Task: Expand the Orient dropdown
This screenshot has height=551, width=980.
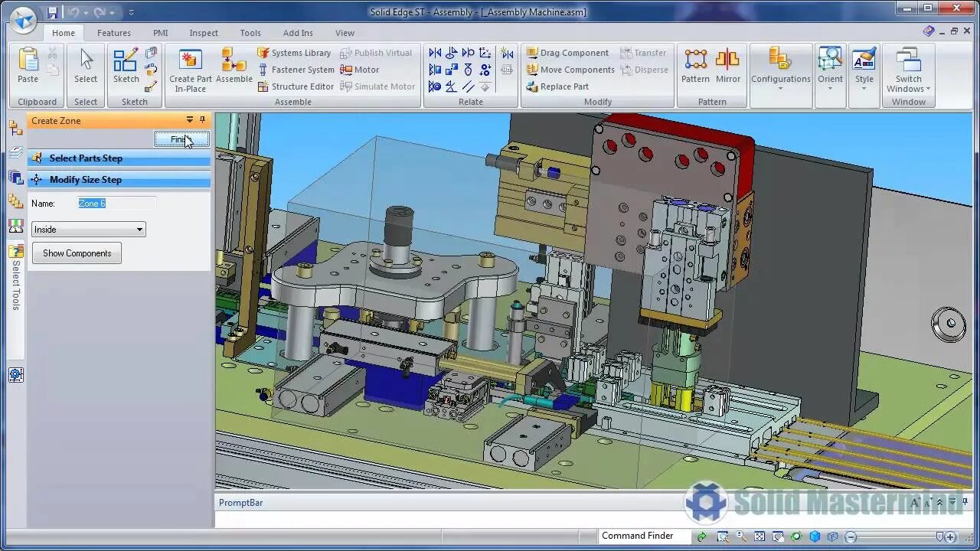Action: point(830,89)
